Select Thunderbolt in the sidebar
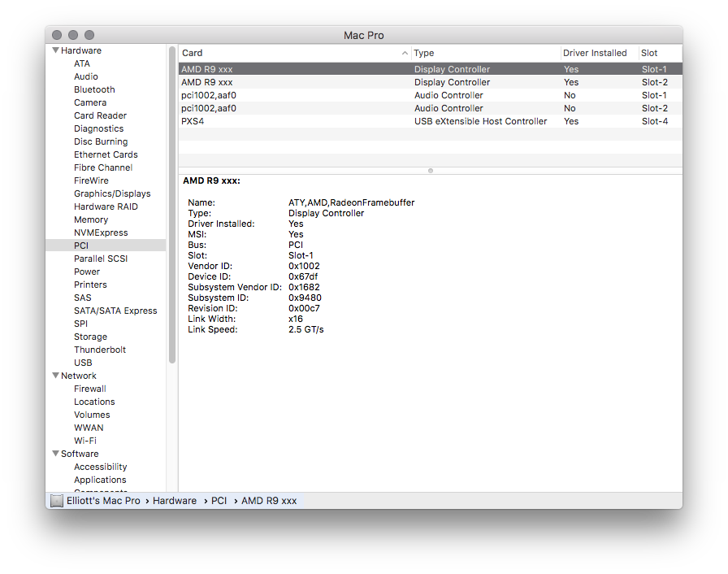The width and height of the screenshot is (728, 574). 100,350
